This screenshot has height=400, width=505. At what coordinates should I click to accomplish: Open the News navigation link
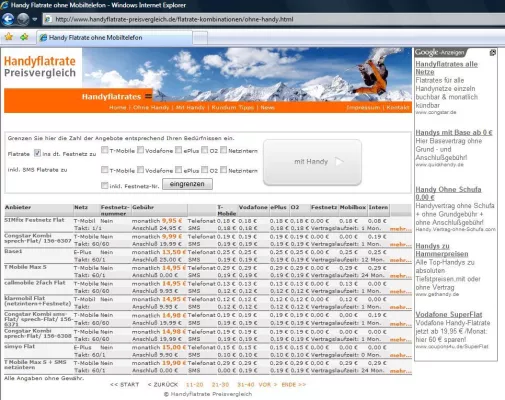coord(267,107)
